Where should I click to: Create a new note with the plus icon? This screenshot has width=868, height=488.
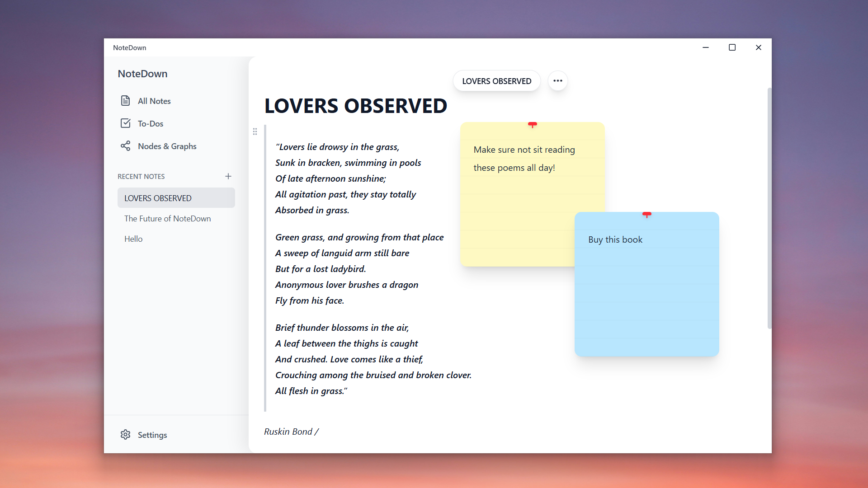pyautogui.click(x=228, y=176)
